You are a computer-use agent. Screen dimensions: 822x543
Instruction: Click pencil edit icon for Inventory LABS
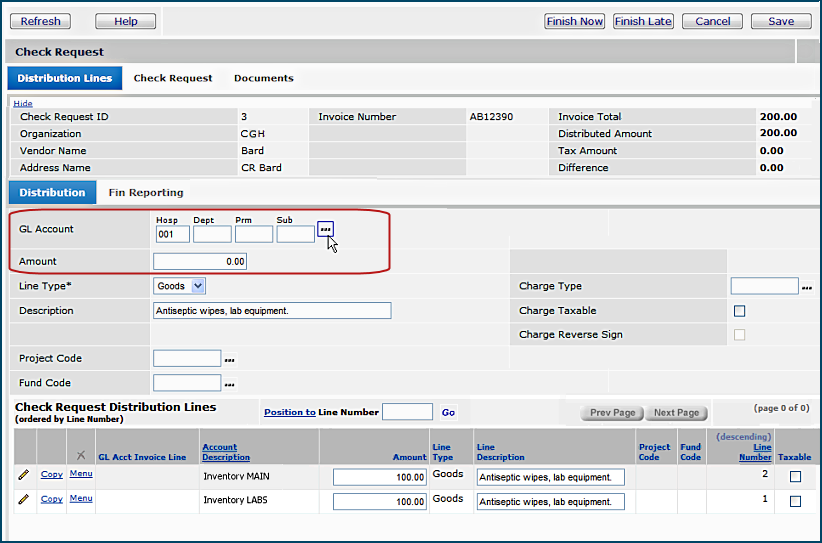pos(24,499)
